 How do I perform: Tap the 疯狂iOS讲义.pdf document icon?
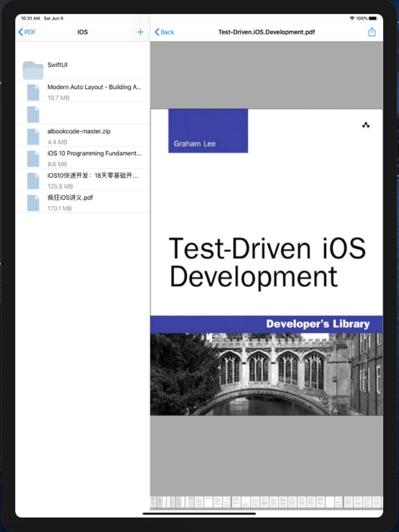tap(33, 203)
